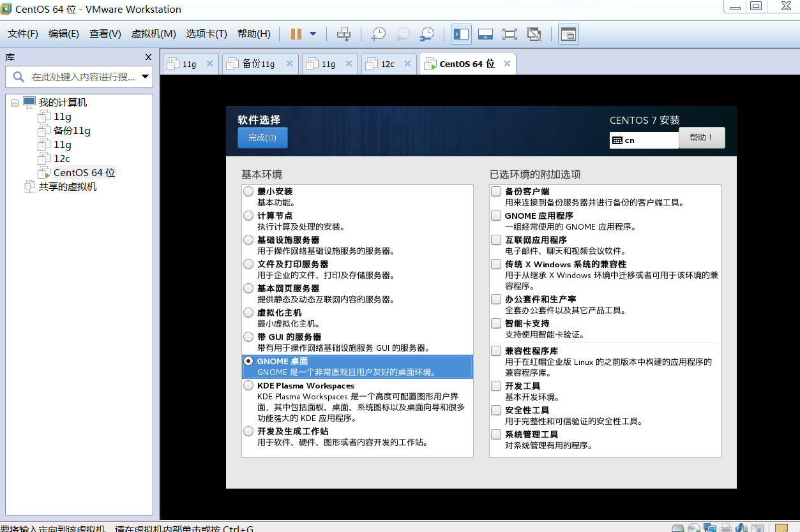Click the network adapter status icon
The image size is (800, 532).
pyautogui.click(x=710, y=528)
